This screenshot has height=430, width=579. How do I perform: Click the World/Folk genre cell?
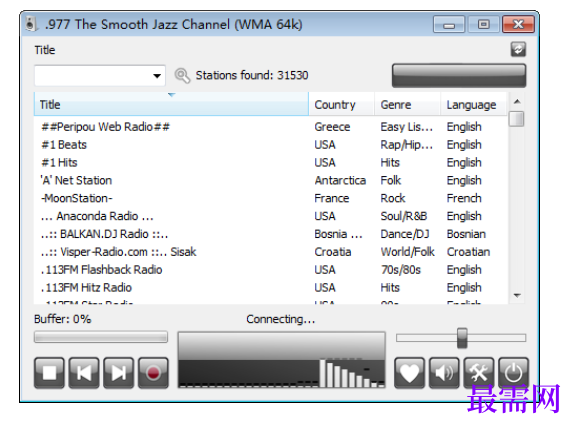pyautogui.click(x=408, y=252)
